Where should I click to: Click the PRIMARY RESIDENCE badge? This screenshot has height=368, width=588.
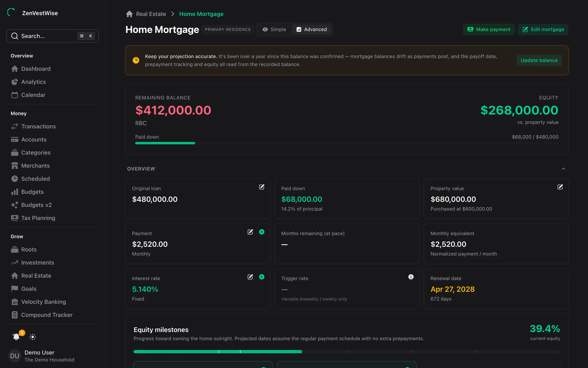228,29
